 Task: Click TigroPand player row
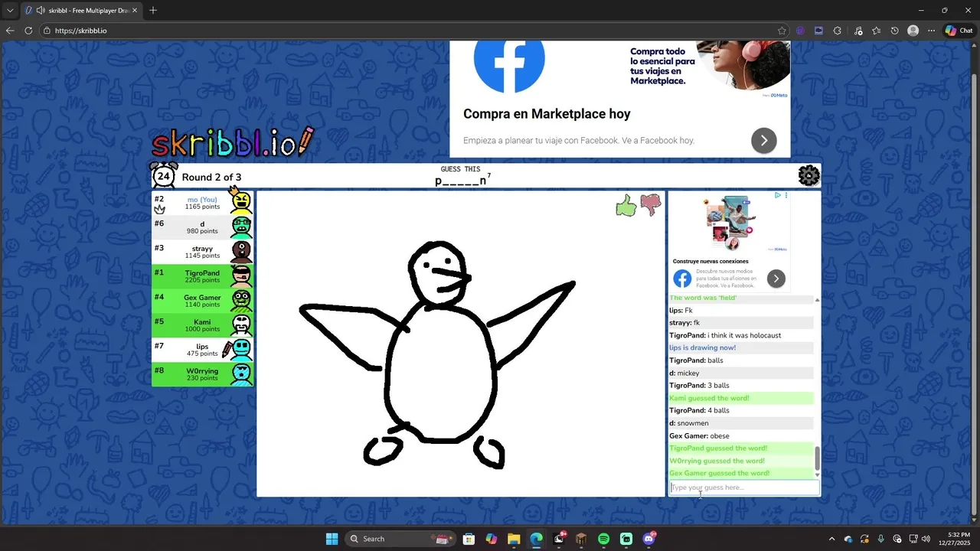(202, 276)
